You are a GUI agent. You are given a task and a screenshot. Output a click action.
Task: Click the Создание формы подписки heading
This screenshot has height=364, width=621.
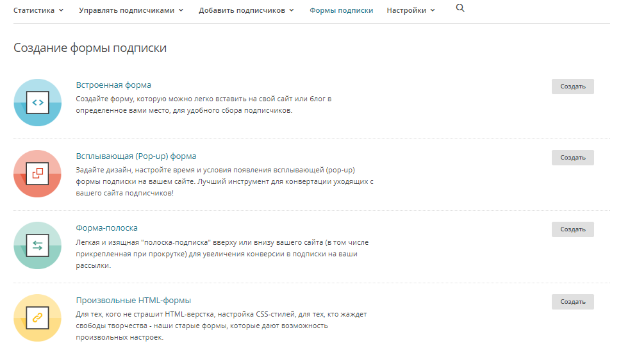(90, 48)
